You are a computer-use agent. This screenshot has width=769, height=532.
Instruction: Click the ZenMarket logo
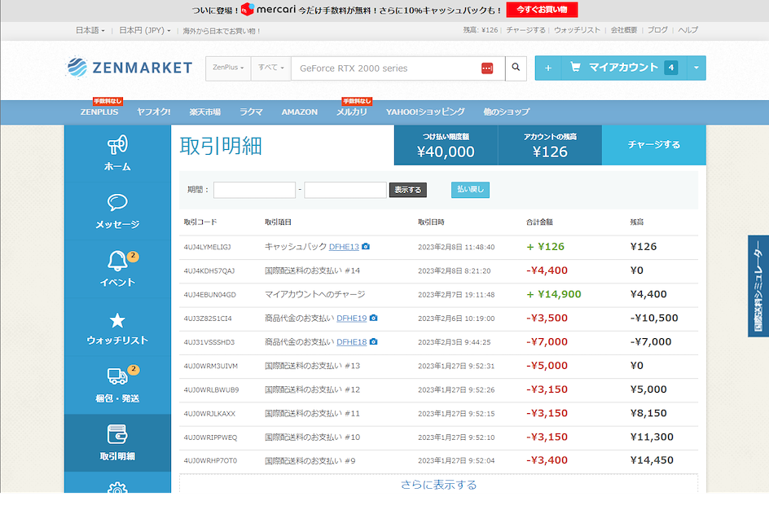[130, 67]
